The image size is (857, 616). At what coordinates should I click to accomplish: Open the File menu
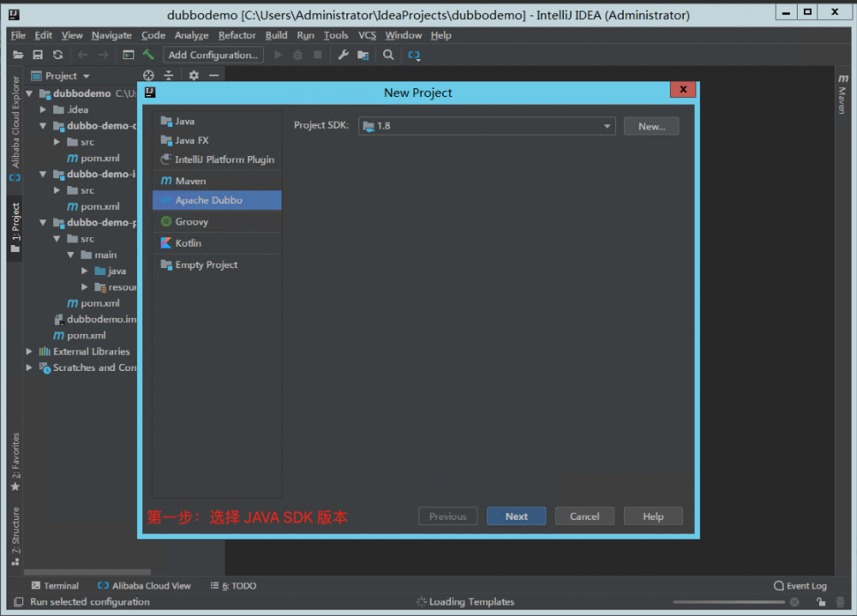(x=18, y=35)
